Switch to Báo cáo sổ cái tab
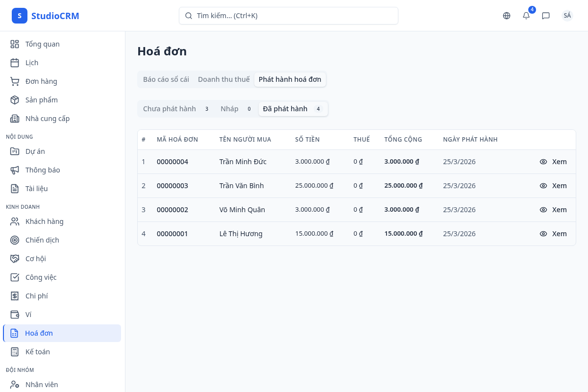The height and width of the screenshot is (392, 588). coord(166,79)
